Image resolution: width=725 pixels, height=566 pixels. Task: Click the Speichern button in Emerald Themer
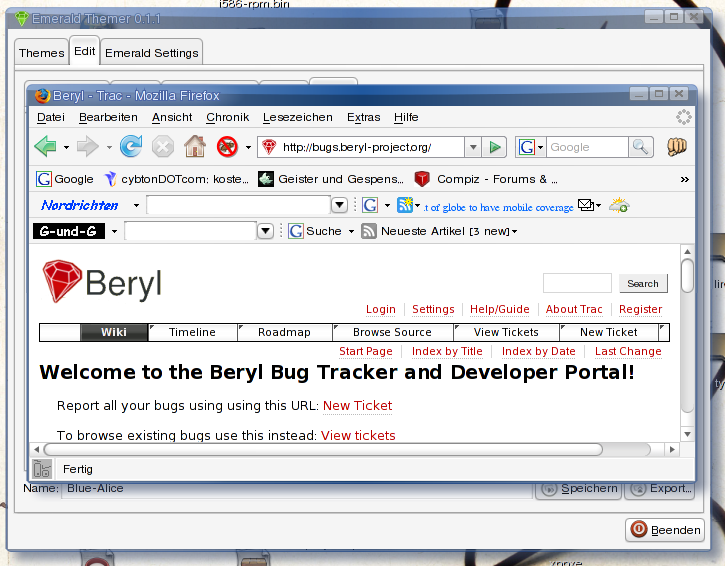(x=579, y=489)
